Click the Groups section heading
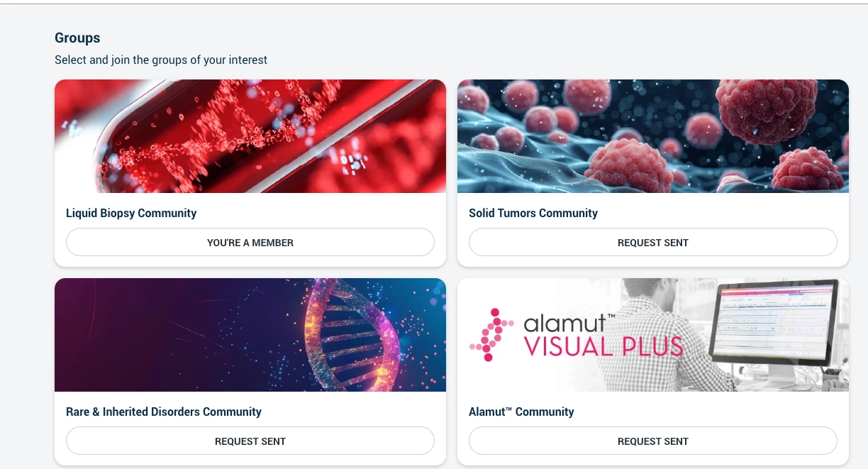Viewport: 868px width, 469px height. 77,38
